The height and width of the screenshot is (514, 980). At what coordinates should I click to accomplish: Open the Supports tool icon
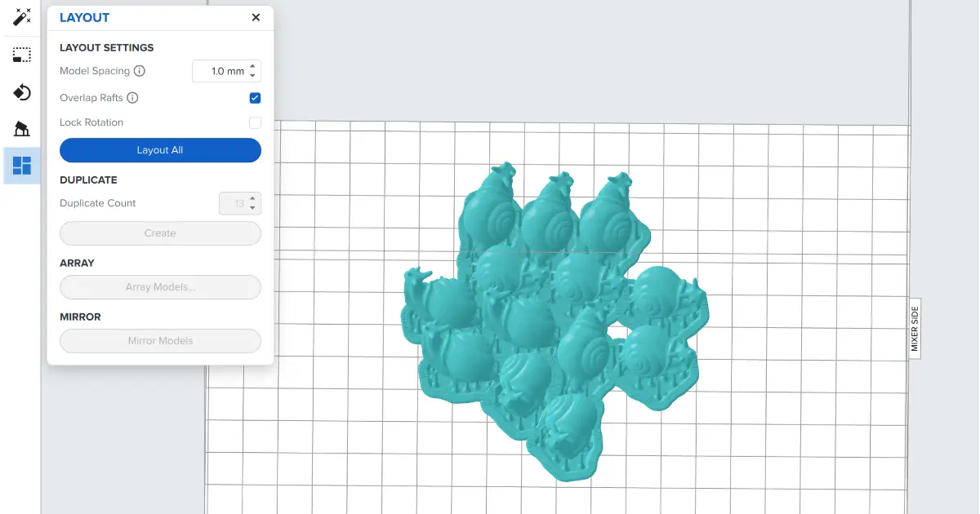[22, 129]
